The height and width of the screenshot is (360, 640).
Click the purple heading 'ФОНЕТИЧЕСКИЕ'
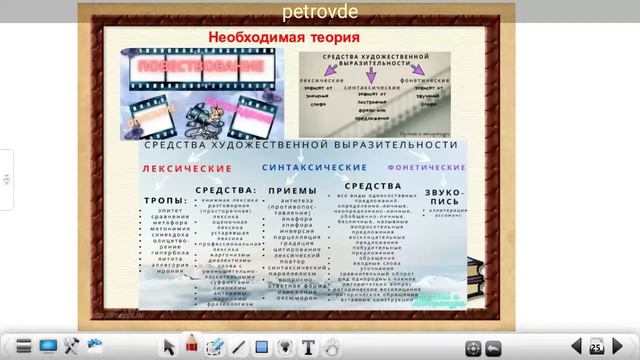427,167
